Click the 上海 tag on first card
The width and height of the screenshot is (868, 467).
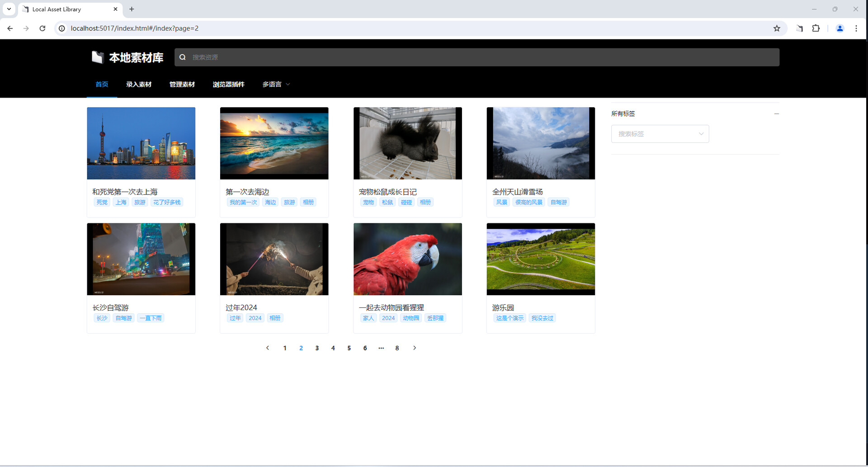[121, 203]
